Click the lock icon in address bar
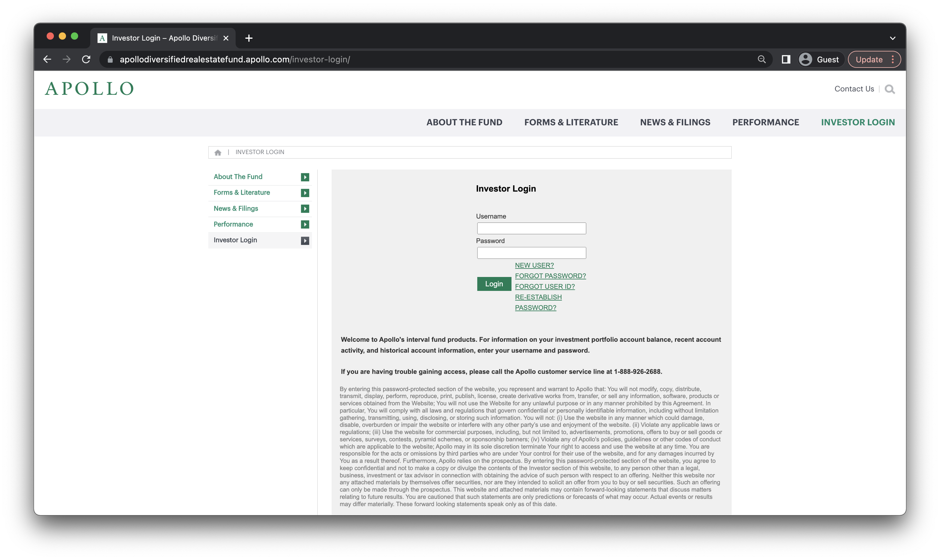 coord(110,60)
